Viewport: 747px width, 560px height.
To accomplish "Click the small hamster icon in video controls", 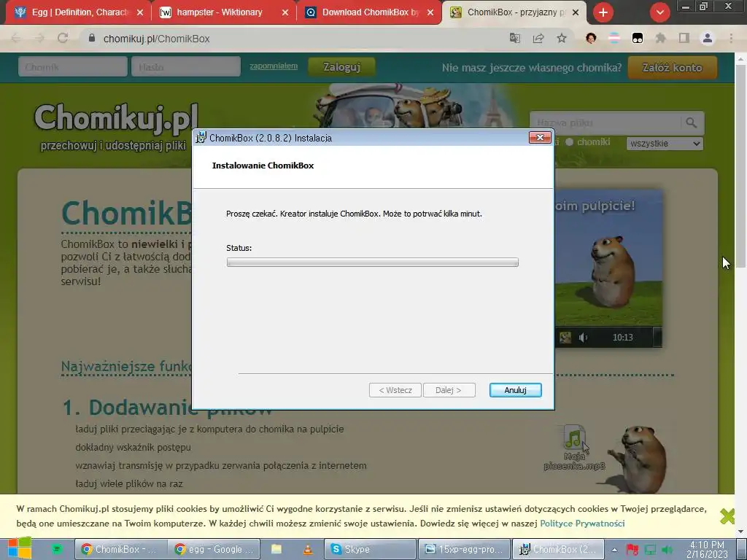I will coord(565,338).
